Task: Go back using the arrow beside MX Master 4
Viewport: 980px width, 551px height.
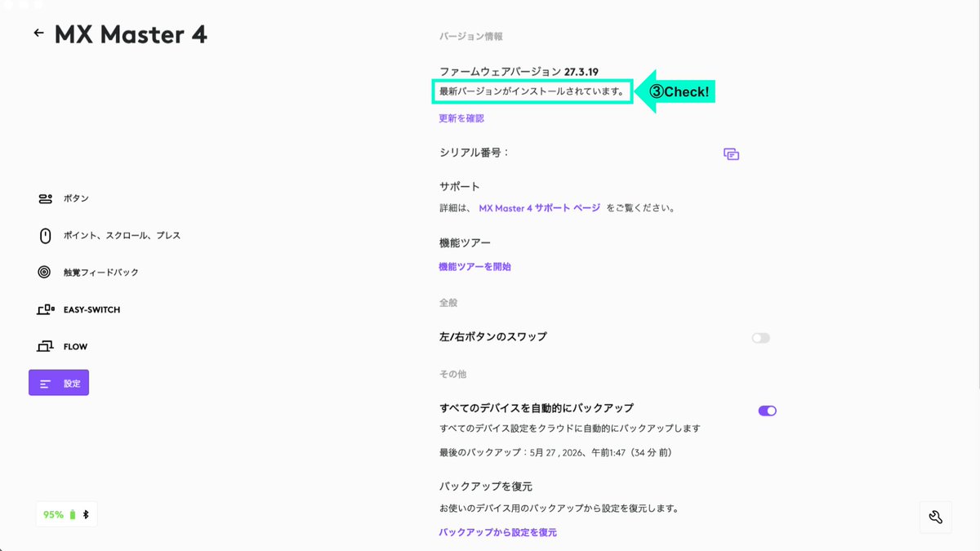Action: tap(38, 33)
